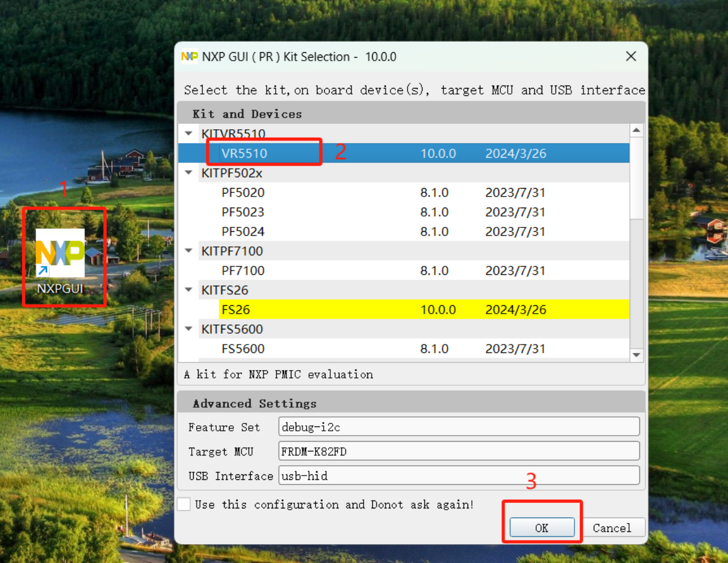Pick the PF5024 device entry

pyautogui.click(x=243, y=232)
